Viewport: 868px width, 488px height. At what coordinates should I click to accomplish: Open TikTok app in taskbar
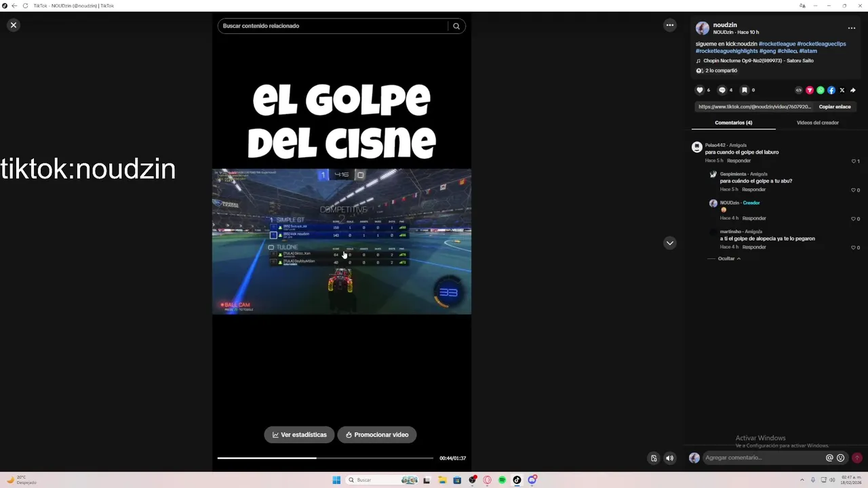pos(517,480)
